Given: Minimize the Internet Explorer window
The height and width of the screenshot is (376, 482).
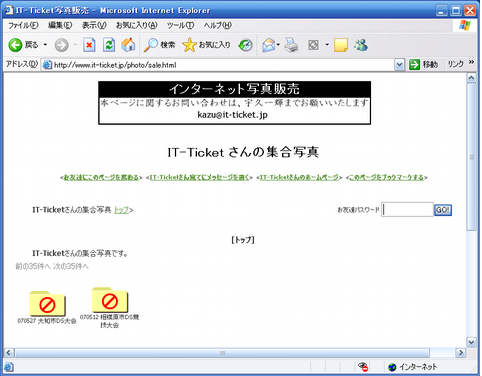Looking at the screenshot, I should point(441,11).
